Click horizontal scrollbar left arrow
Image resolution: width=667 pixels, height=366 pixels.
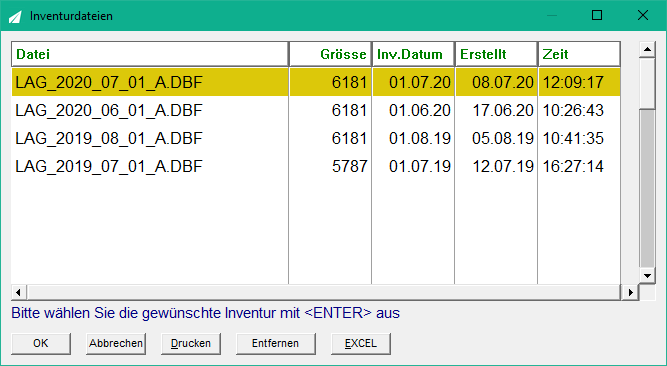[x=18, y=292]
